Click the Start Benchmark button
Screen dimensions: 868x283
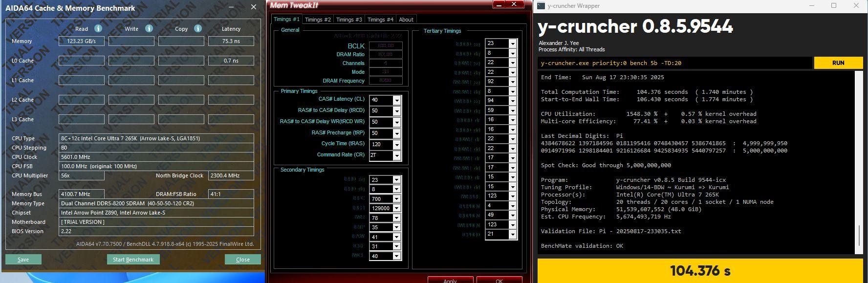click(133, 260)
